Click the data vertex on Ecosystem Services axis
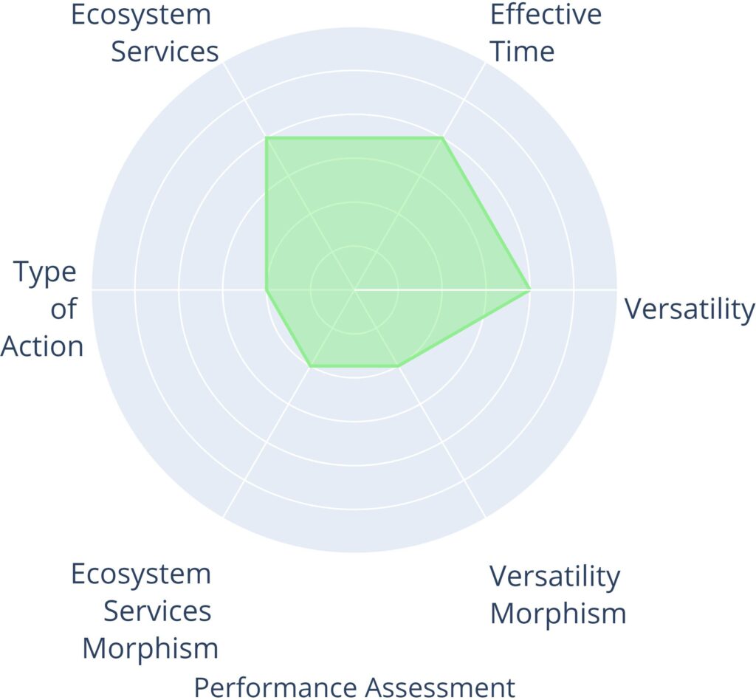 point(267,138)
